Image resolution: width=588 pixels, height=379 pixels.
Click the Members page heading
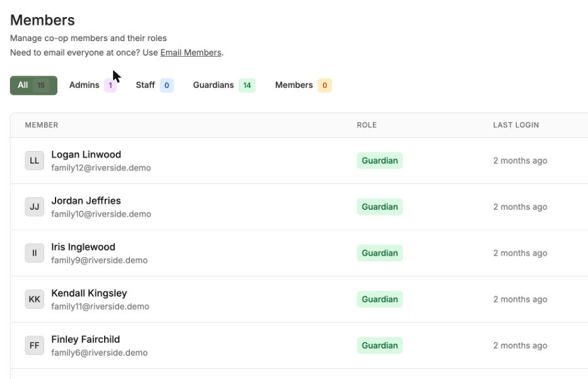click(x=42, y=20)
